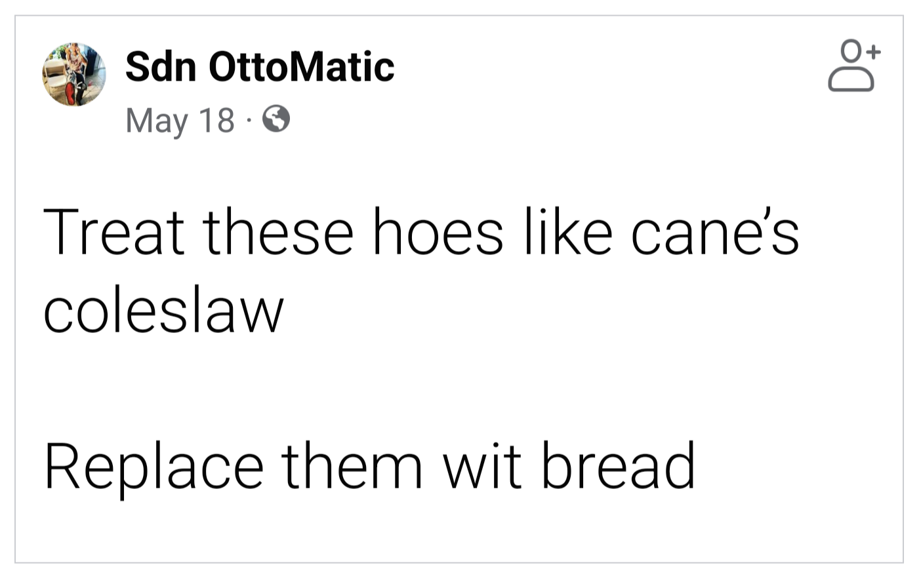This screenshot has width=921, height=588.
Task: Click the word "them" in the post
Action: tap(352, 466)
